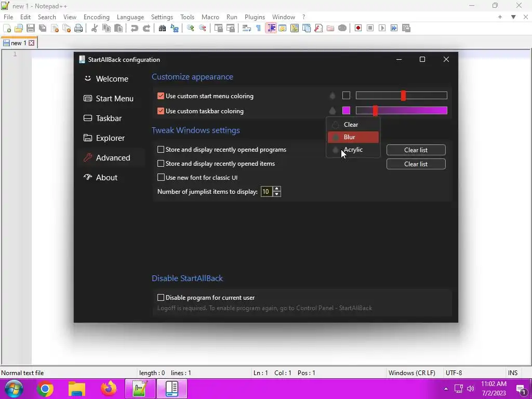Click the Print toolbar icon
Screen dimensions: 532x399
[78, 28]
